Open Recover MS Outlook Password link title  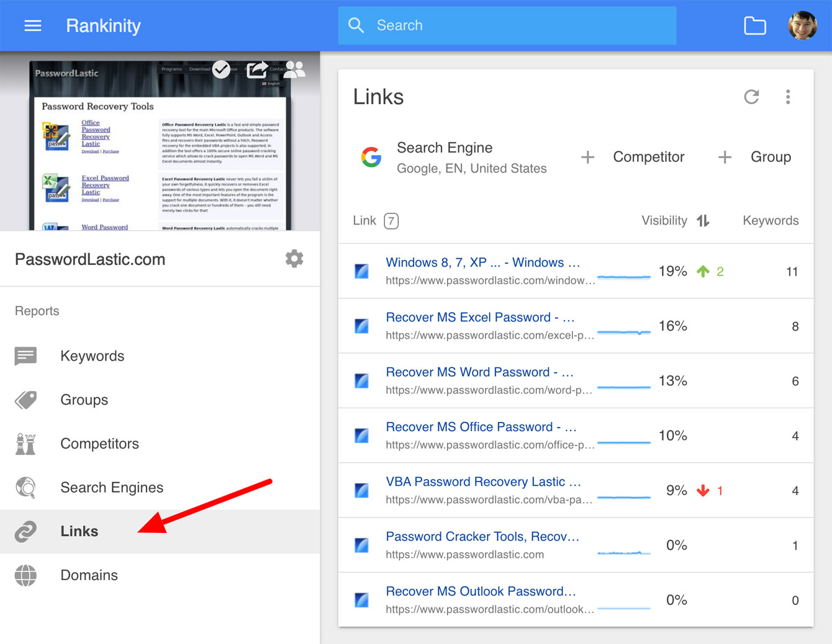pos(481,591)
